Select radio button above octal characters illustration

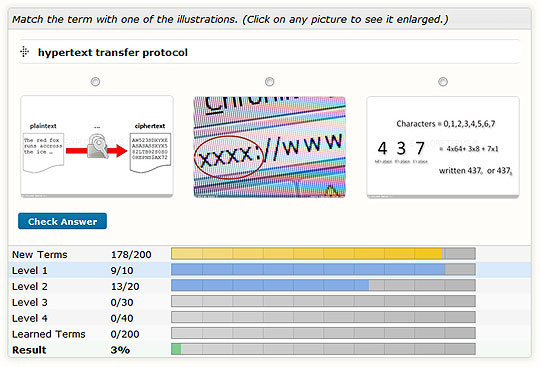pos(443,82)
